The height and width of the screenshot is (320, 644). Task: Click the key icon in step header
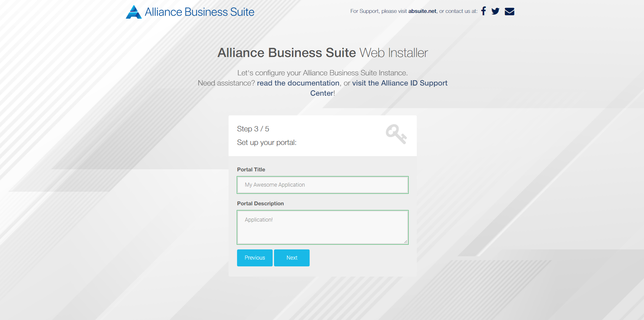396,134
